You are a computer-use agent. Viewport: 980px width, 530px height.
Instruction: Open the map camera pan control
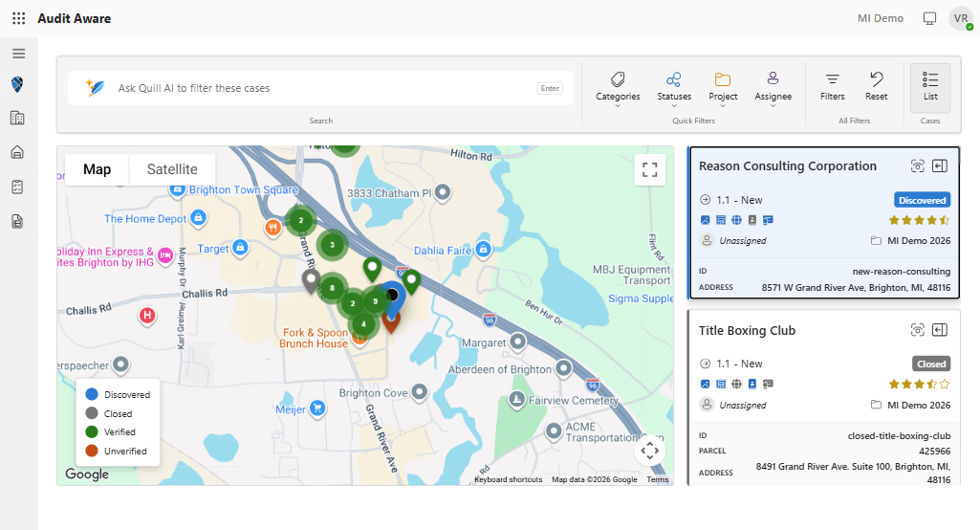(649, 451)
